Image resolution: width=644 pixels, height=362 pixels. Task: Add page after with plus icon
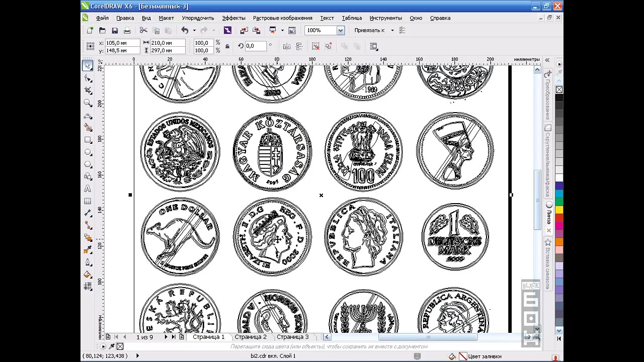pos(182,337)
